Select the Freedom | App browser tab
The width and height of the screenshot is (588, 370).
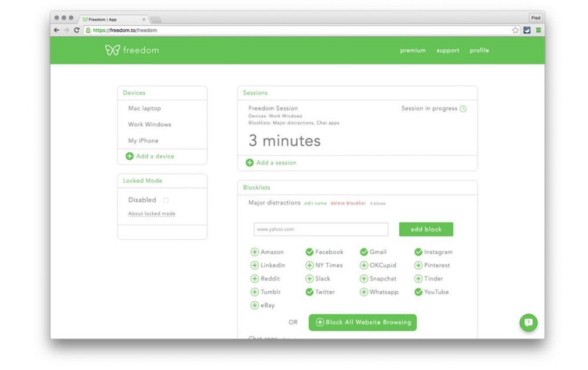pyautogui.click(x=113, y=19)
